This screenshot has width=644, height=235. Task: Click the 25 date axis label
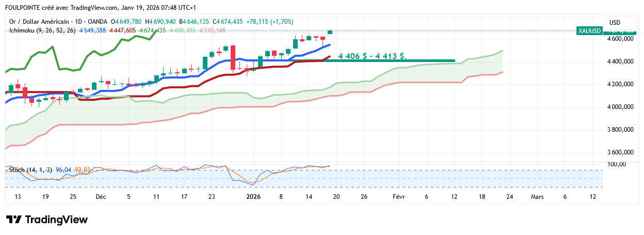(x=73, y=197)
